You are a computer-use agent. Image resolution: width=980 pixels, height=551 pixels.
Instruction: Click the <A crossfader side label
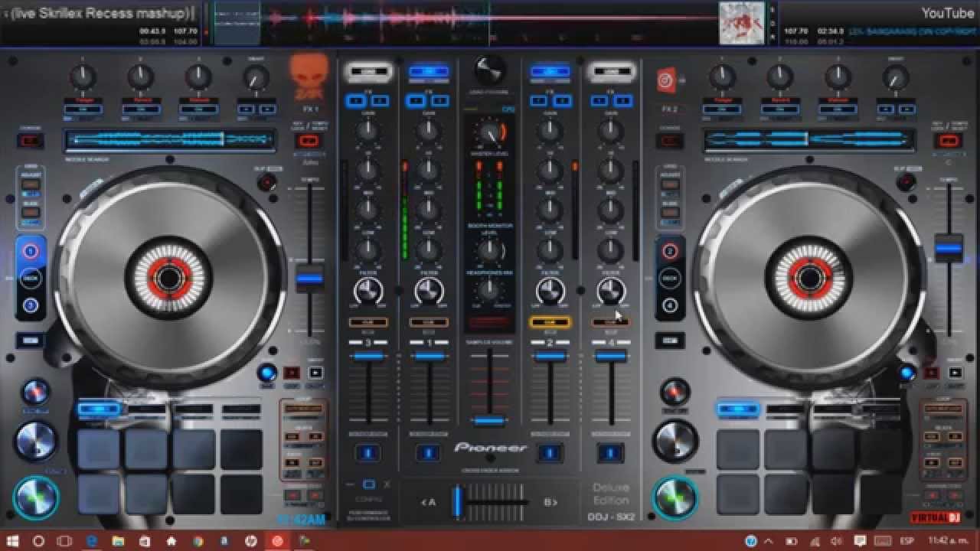(428, 502)
